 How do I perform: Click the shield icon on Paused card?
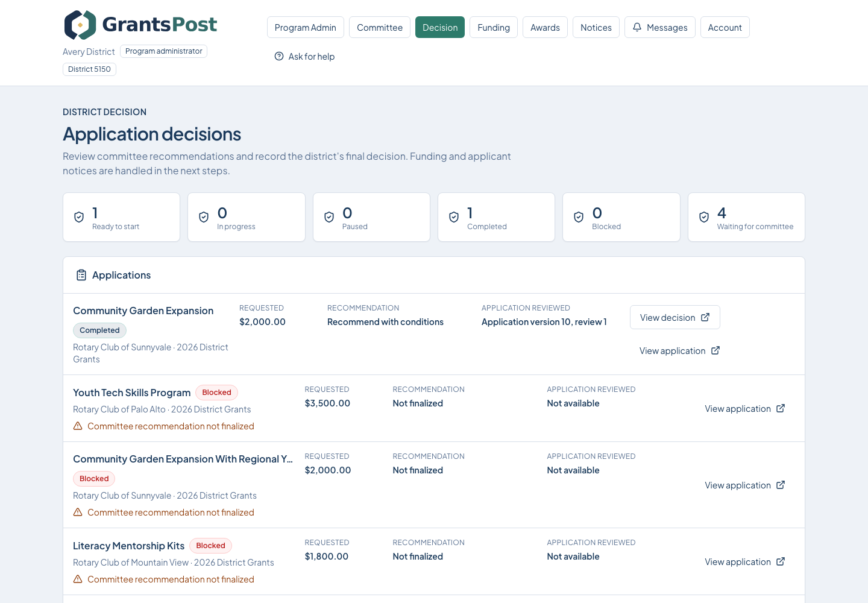pos(329,217)
